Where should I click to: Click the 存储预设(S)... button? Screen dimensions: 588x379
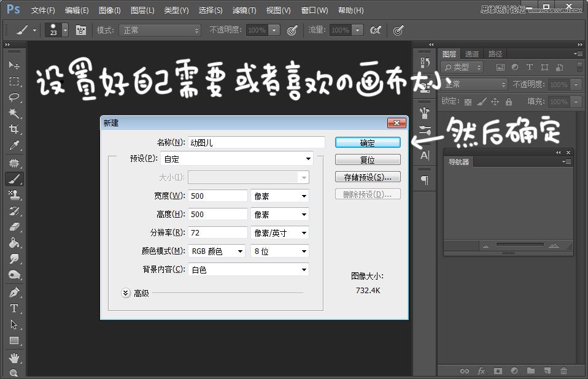pyautogui.click(x=368, y=177)
